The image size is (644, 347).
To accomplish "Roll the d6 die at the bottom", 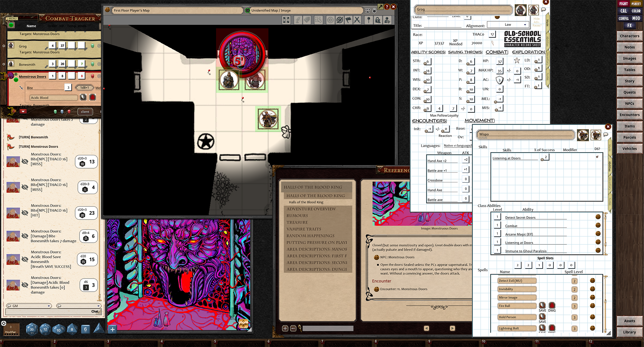I will click(86, 329).
